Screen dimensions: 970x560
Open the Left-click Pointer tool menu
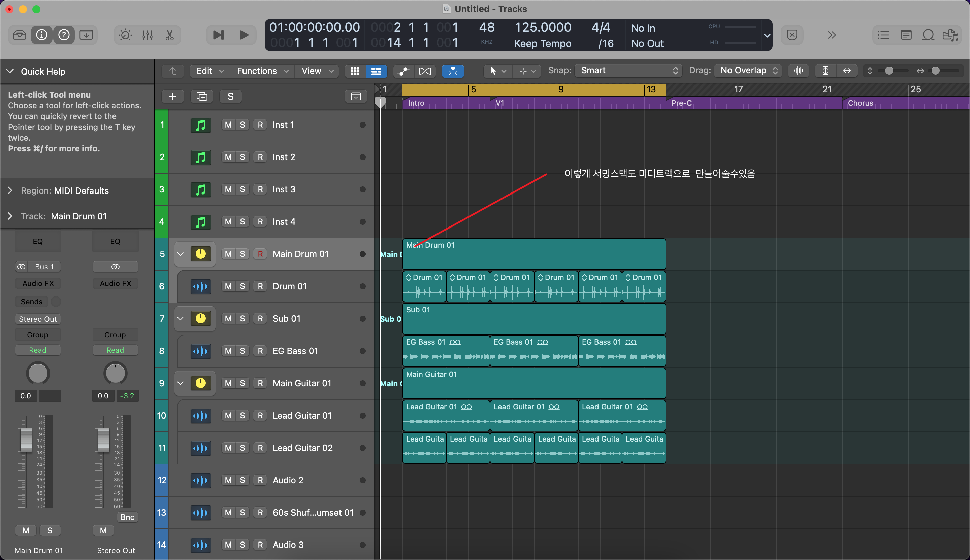[x=497, y=71]
